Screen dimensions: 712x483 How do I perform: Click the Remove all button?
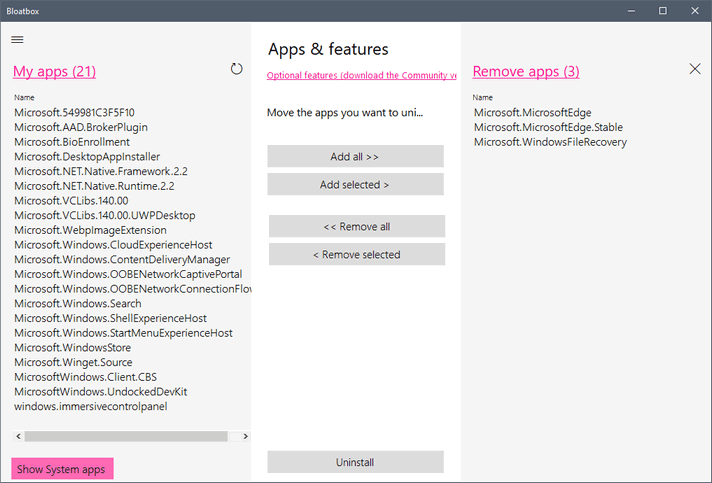357,226
